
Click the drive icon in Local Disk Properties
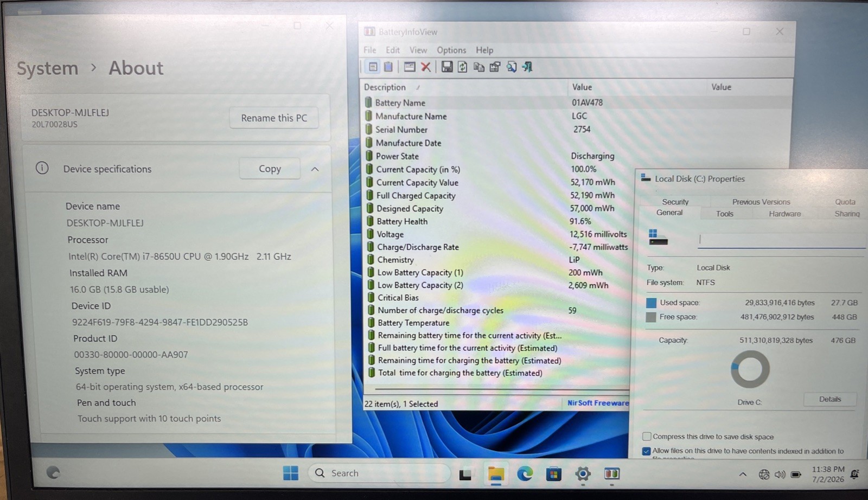[x=658, y=238]
